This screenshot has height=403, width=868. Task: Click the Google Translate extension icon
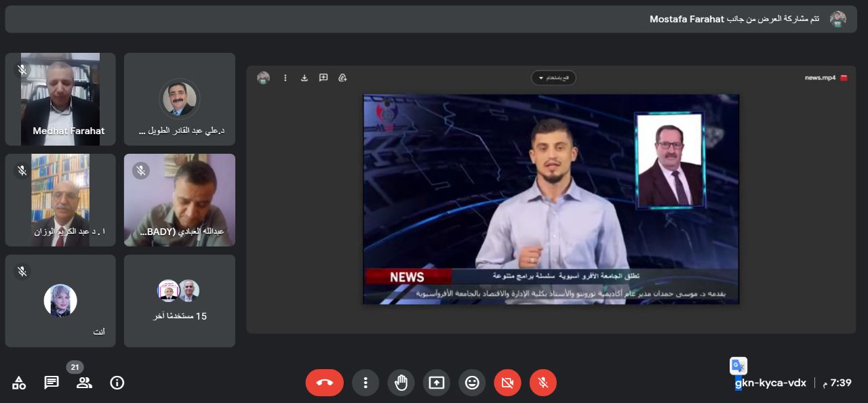[x=738, y=366]
